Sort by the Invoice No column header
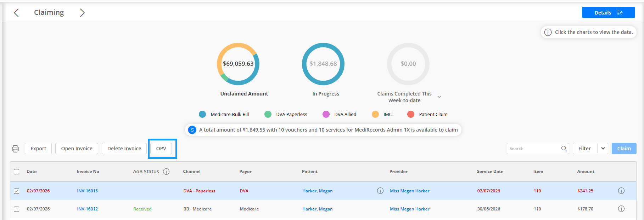 [x=88, y=172]
